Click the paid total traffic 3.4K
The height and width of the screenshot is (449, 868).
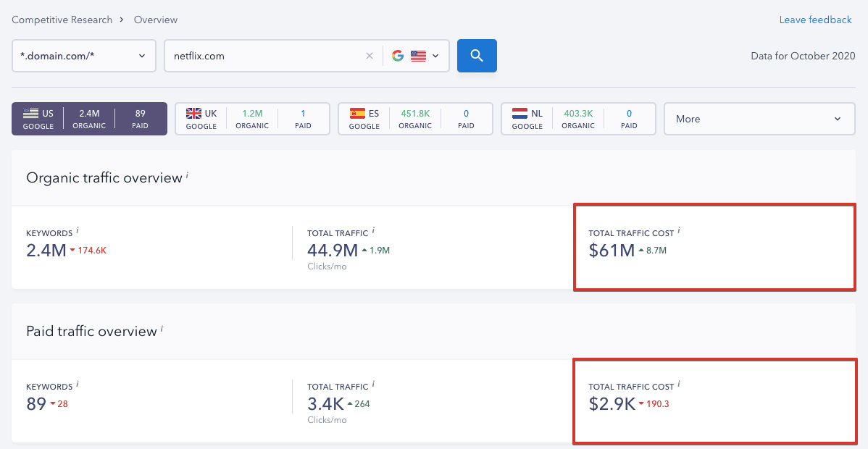pyautogui.click(x=325, y=403)
